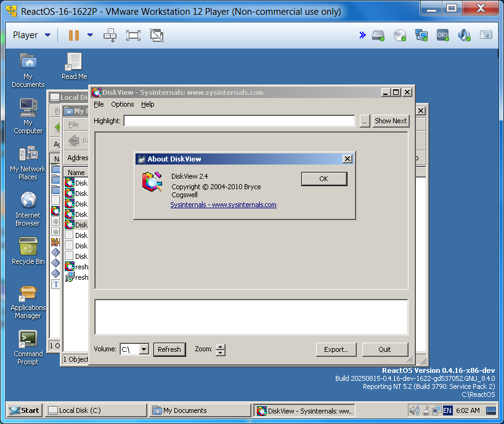The height and width of the screenshot is (424, 504).
Task: Click the Zoom stepper control in DiskView
Action: click(x=221, y=349)
